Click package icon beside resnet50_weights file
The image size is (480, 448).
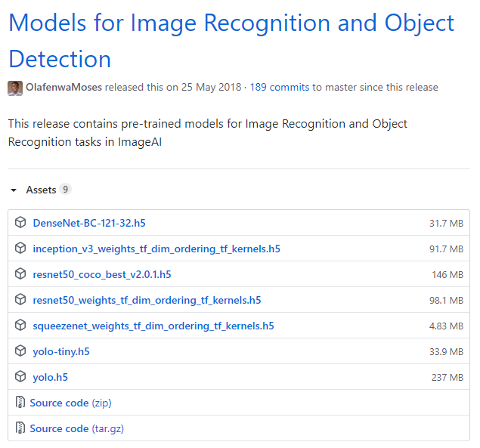pos(20,300)
